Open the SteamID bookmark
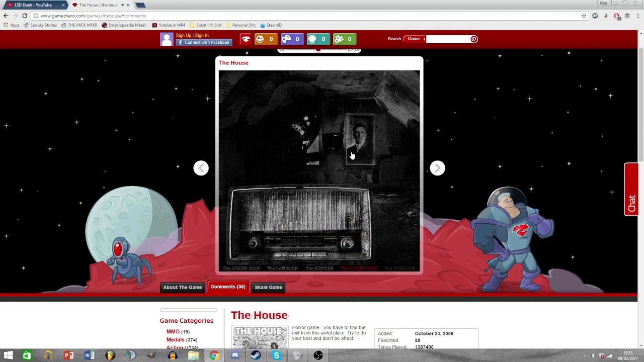The image size is (644, 362). point(271,25)
